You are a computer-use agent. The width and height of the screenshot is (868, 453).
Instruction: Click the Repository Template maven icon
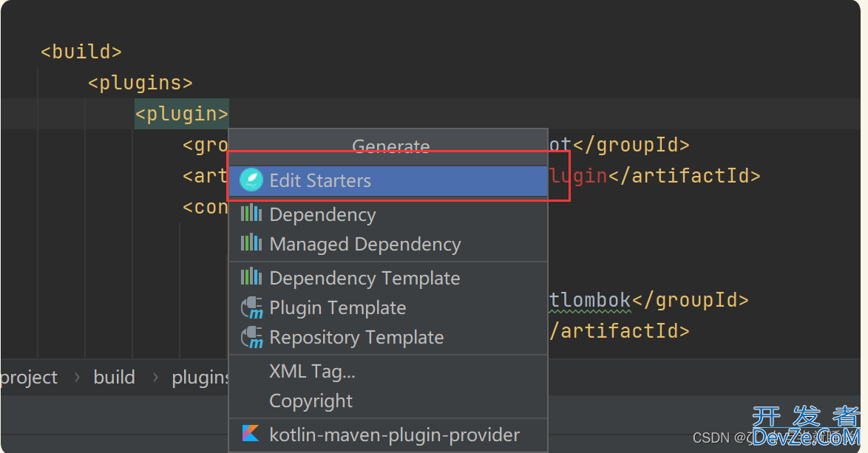pos(252,338)
